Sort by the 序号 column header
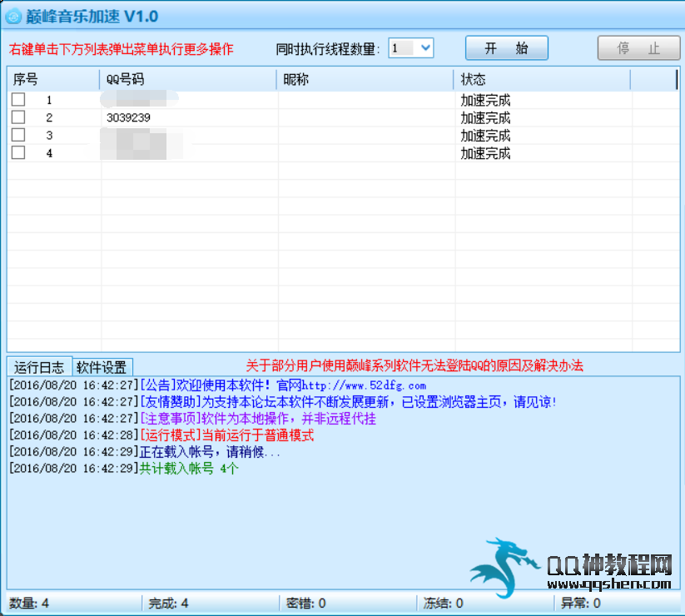The image size is (685, 616). click(x=53, y=80)
